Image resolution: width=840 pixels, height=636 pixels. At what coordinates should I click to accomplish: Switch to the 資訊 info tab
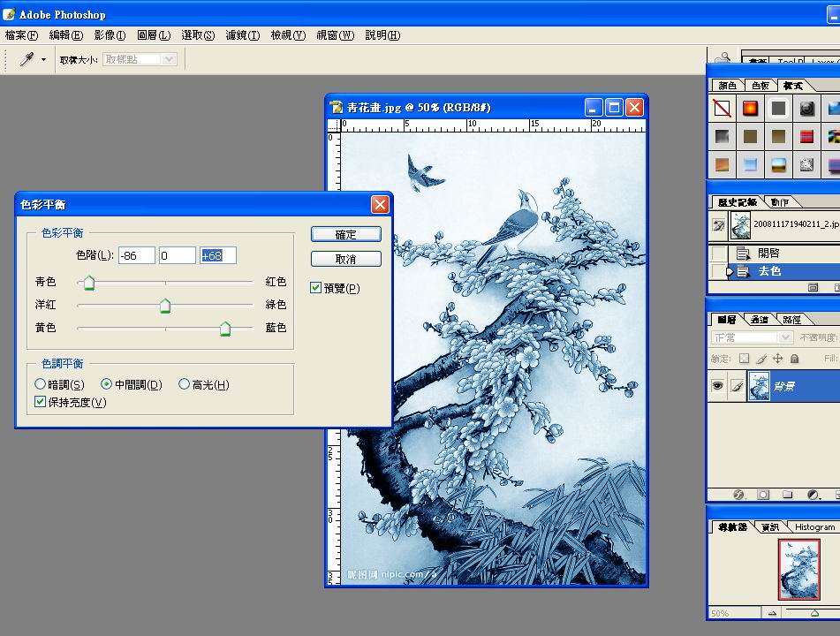[x=770, y=526]
